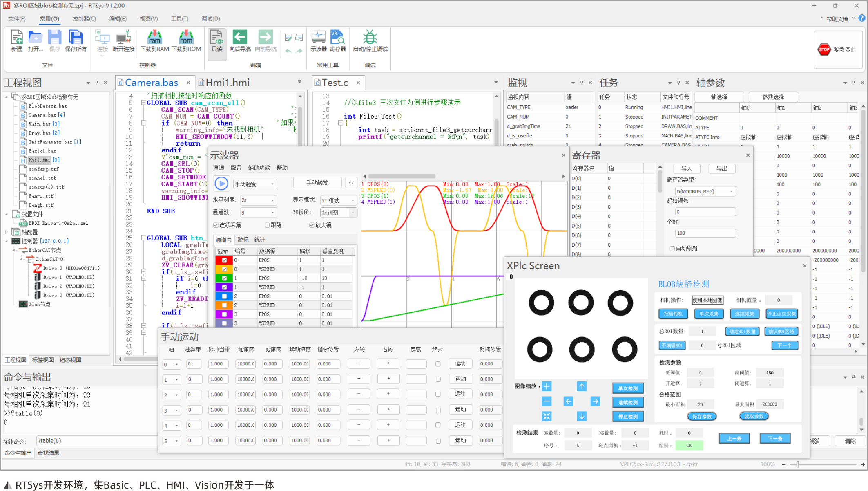The height and width of the screenshot is (491, 868).
Task: Click blue color swatch for channel 2 DPOS
Action: [224, 296]
